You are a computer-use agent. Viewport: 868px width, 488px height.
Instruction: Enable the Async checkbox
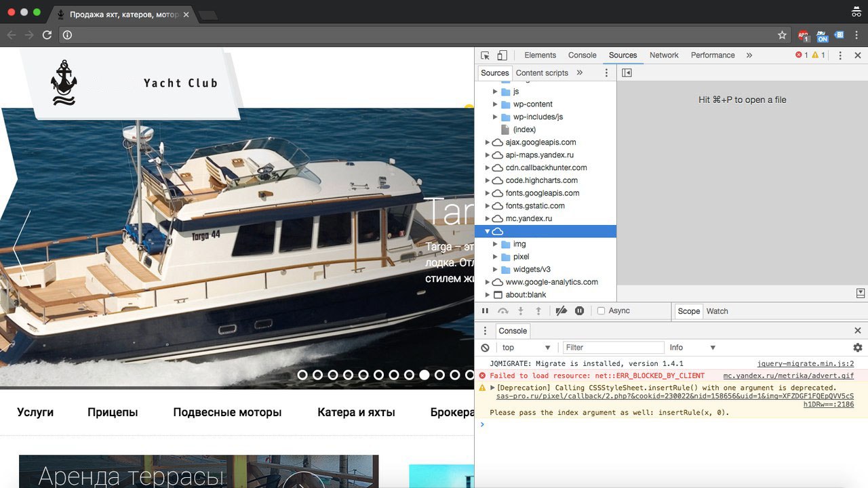click(601, 311)
